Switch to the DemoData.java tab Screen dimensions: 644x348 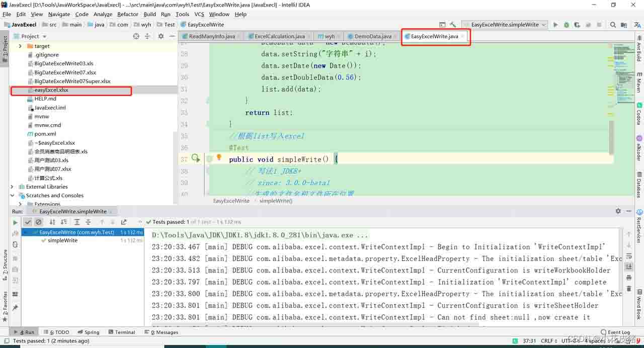(372, 36)
